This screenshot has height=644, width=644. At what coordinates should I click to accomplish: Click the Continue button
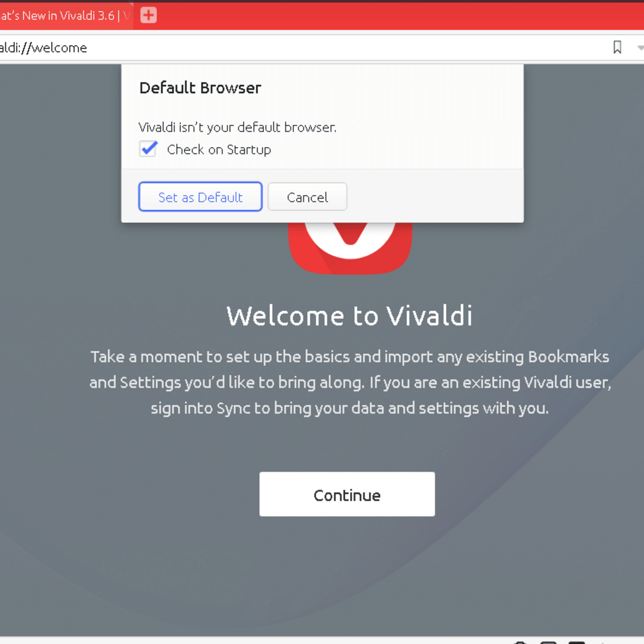coord(347,494)
